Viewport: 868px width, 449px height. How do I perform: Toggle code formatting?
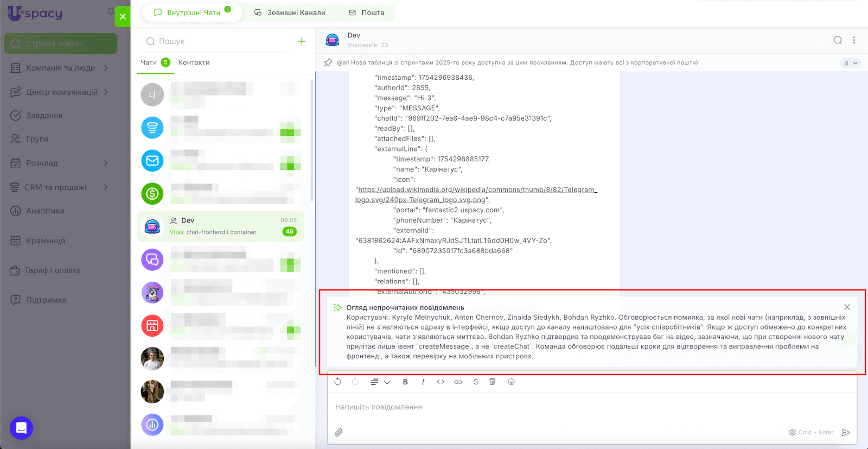(x=441, y=382)
